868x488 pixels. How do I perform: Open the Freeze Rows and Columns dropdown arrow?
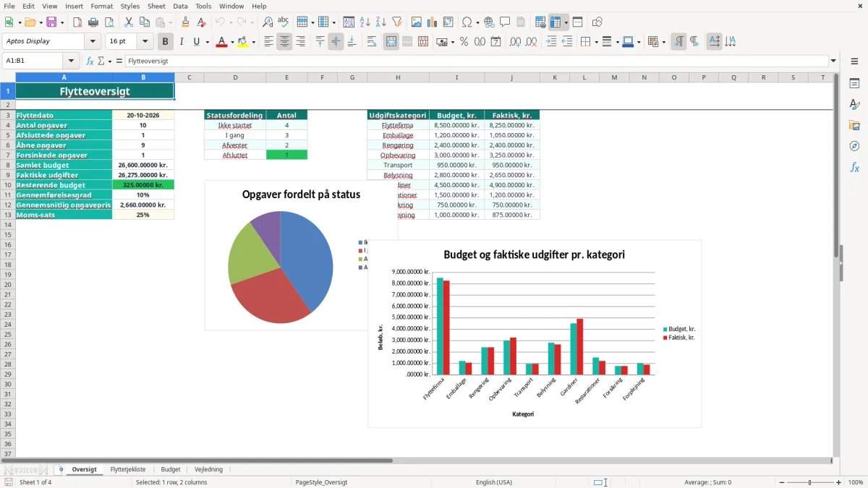click(566, 22)
